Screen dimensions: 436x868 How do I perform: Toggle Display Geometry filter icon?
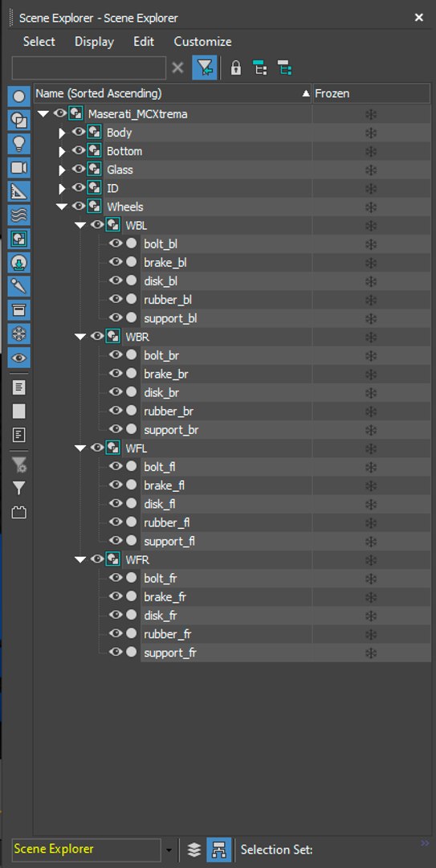tap(18, 96)
